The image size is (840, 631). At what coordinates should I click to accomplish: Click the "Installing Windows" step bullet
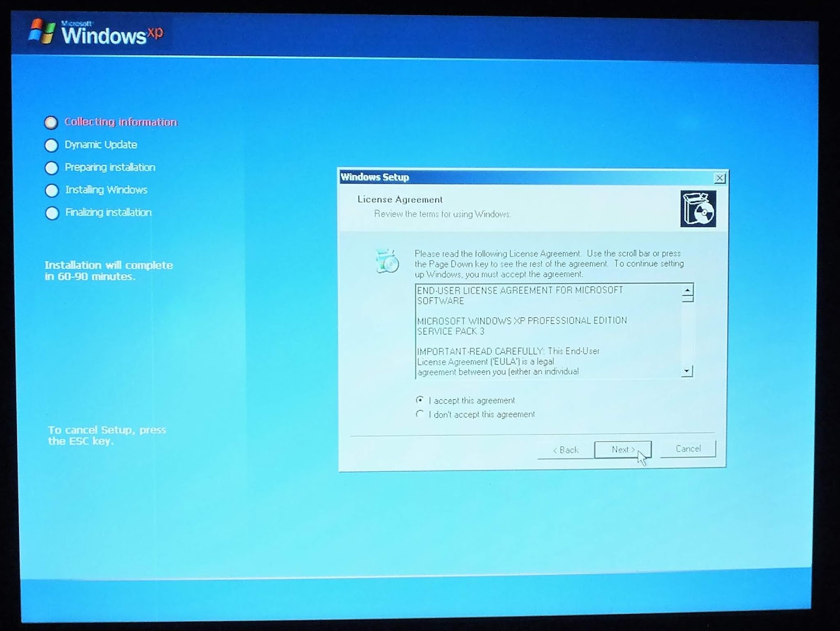pyautogui.click(x=52, y=191)
